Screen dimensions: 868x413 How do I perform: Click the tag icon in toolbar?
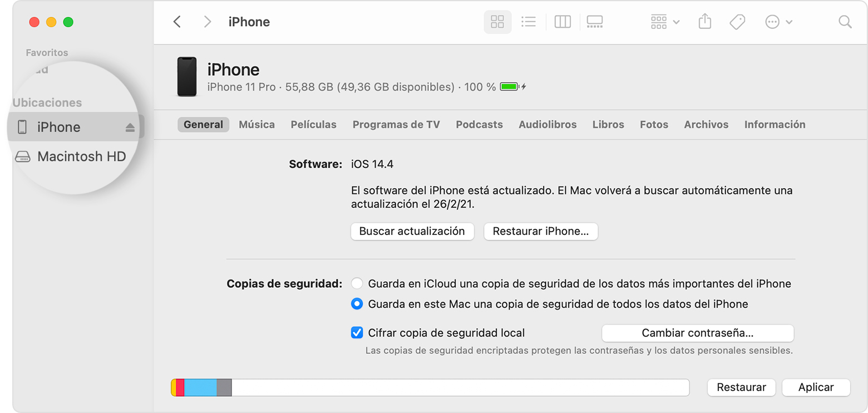(x=737, y=22)
